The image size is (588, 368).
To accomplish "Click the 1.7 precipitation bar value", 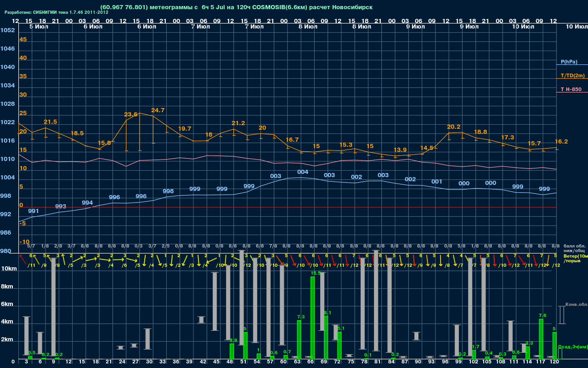I will (475, 347).
